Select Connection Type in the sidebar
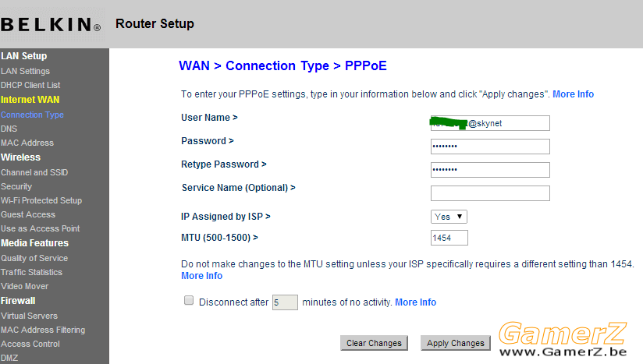 (32, 115)
